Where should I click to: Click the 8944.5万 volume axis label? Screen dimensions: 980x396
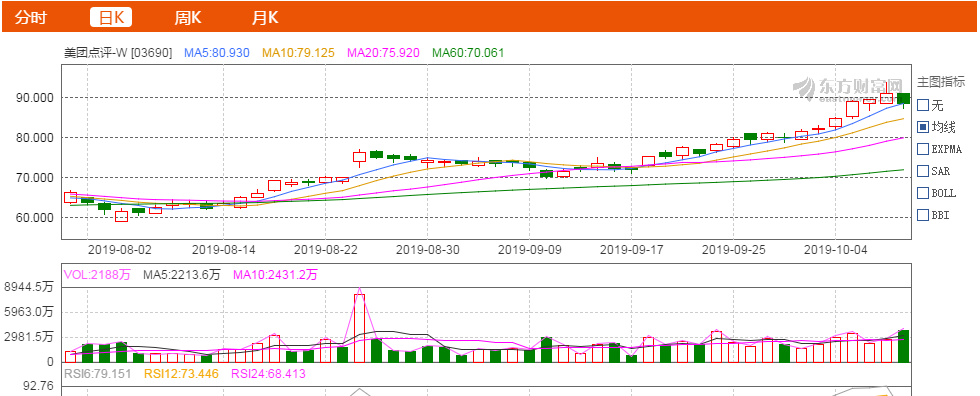29,287
